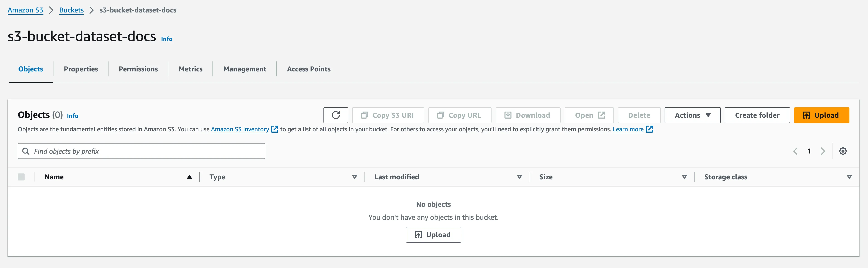This screenshot has height=268, width=868.
Task: Open the Access Points tab
Action: click(309, 69)
